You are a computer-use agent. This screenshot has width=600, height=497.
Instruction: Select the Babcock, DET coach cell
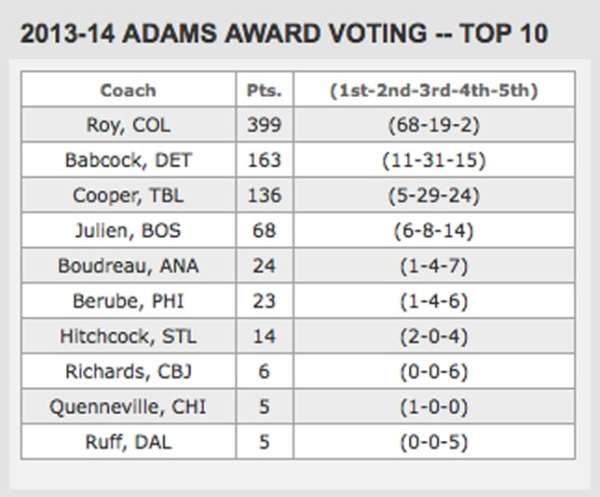128,160
